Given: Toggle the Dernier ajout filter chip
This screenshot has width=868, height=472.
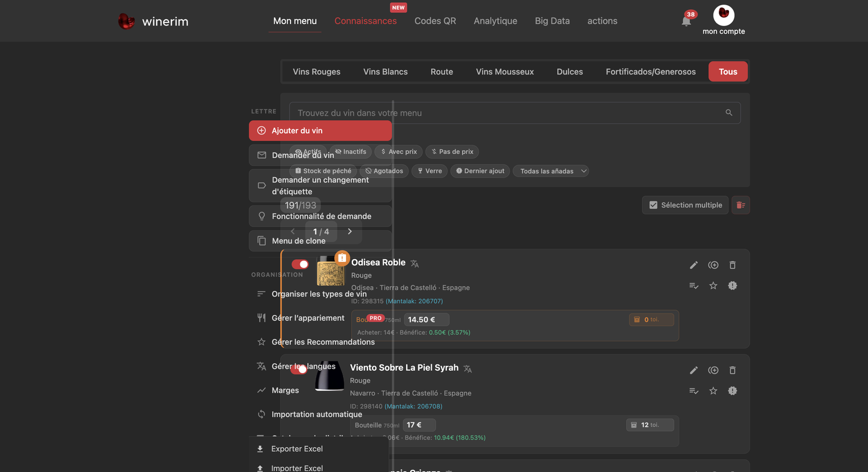Looking at the screenshot, I should tap(480, 171).
